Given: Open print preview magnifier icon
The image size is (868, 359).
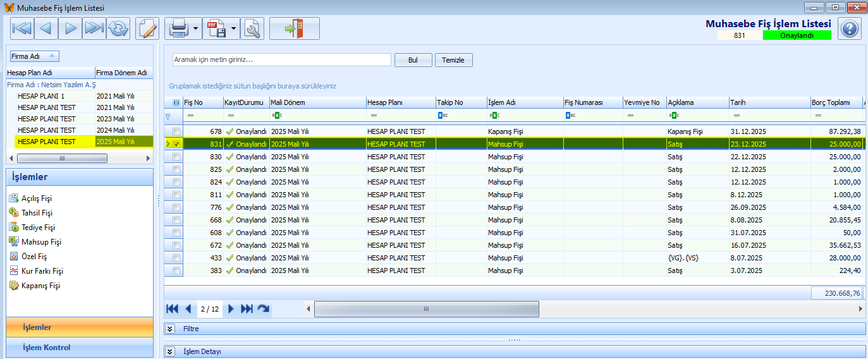Looking at the screenshot, I should (252, 28).
